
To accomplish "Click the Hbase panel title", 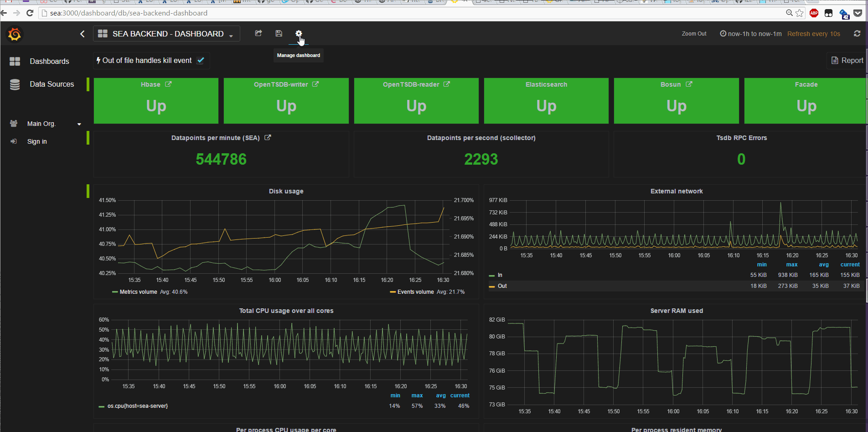I will point(150,84).
